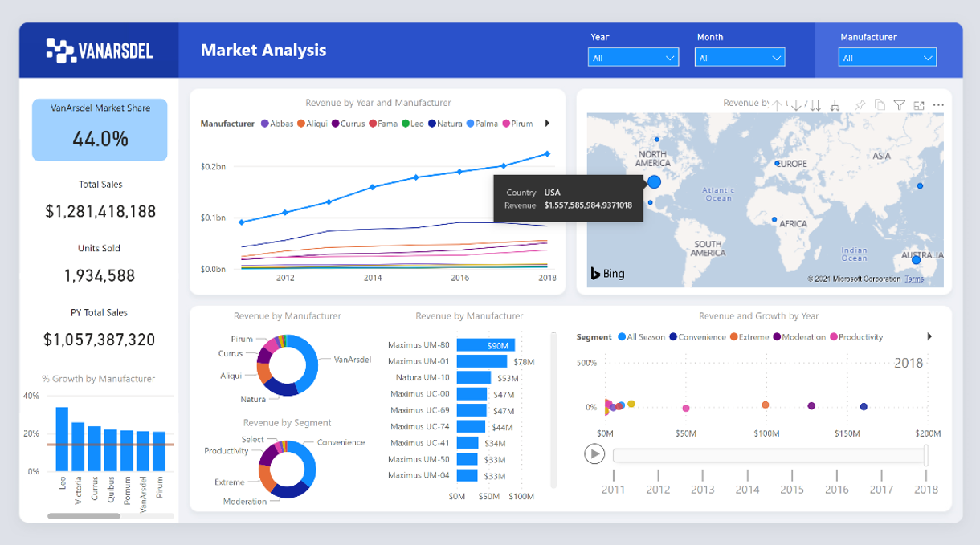The image size is (980, 545).
Task: Play the Revenue and Growth timeline animation
Action: [x=594, y=454]
